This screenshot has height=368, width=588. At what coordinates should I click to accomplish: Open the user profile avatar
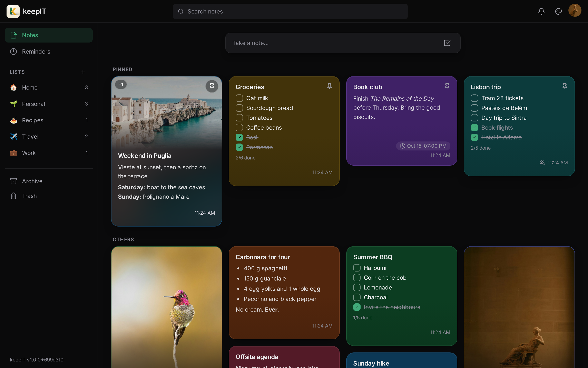pos(575,10)
